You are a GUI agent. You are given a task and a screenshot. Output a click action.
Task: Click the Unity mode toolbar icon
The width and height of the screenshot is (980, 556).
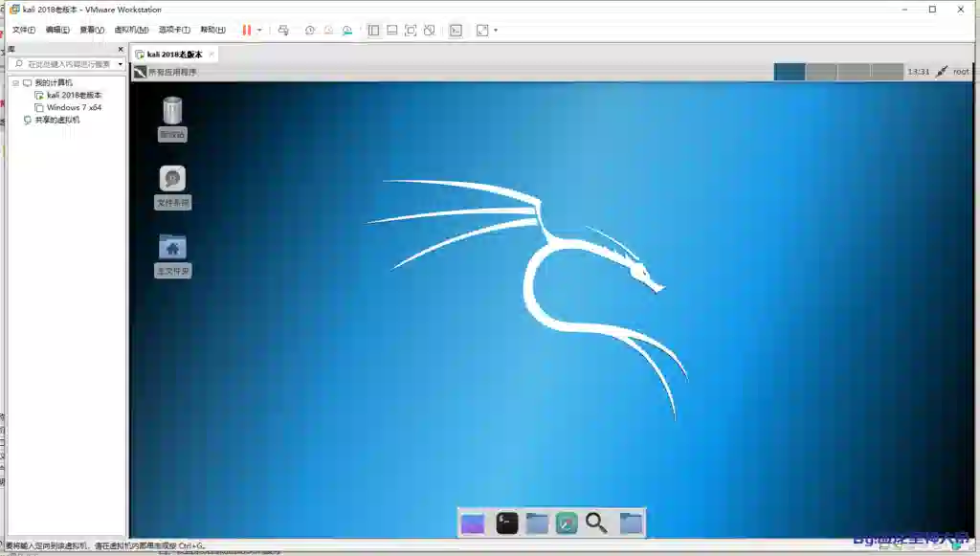pyautogui.click(x=430, y=30)
